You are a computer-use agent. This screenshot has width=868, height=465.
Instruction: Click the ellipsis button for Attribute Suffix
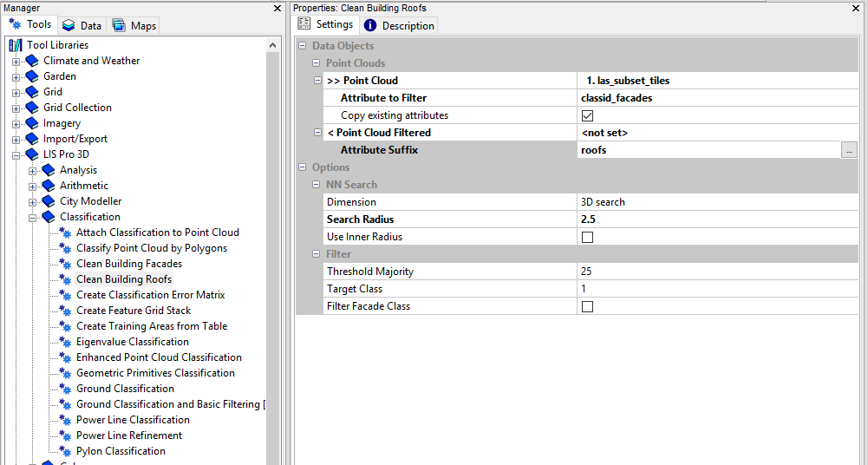coord(848,150)
